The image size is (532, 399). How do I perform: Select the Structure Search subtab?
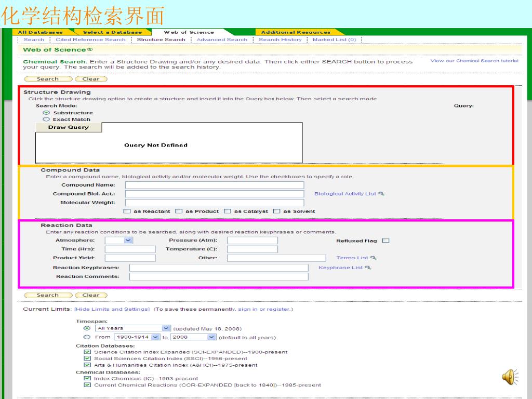click(x=161, y=39)
